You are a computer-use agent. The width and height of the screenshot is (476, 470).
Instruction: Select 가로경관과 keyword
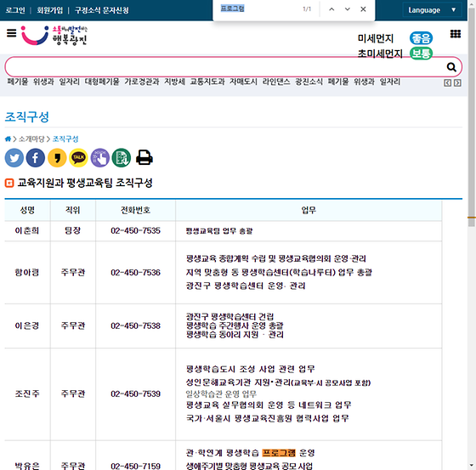(142, 82)
